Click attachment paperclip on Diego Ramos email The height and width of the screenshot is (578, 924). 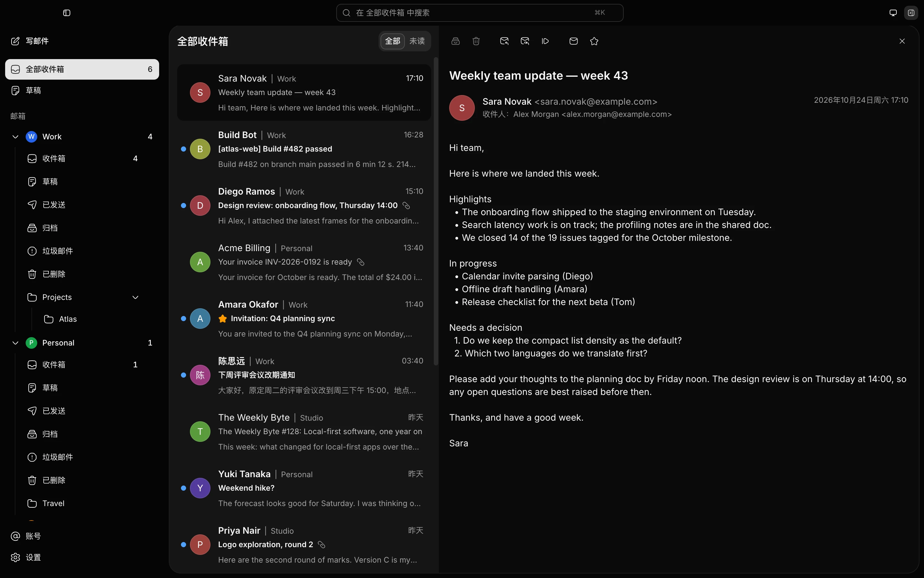pyautogui.click(x=406, y=206)
